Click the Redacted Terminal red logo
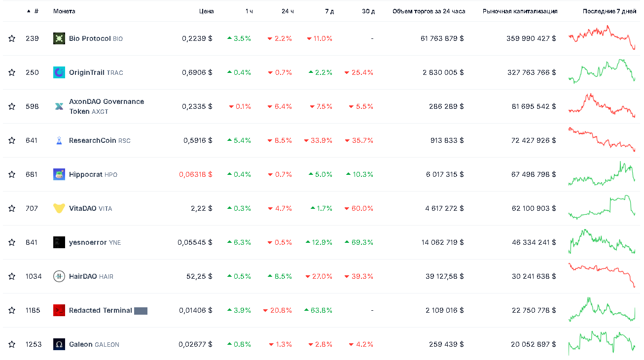644x360 pixels. pyautogui.click(x=59, y=310)
